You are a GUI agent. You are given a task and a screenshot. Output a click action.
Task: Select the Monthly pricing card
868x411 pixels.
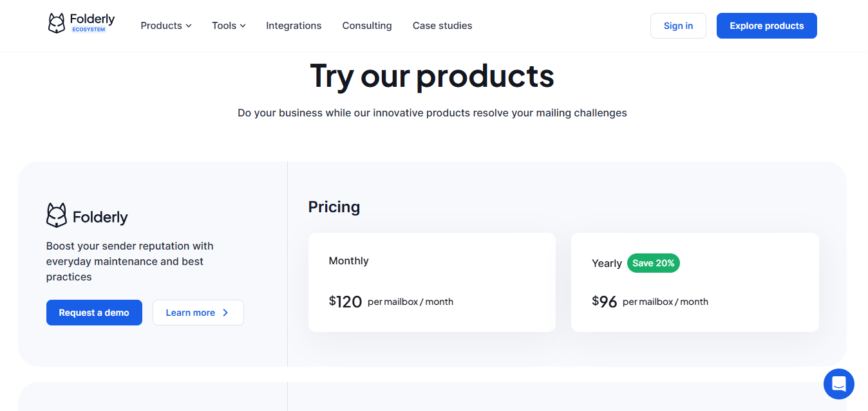point(431,282)
